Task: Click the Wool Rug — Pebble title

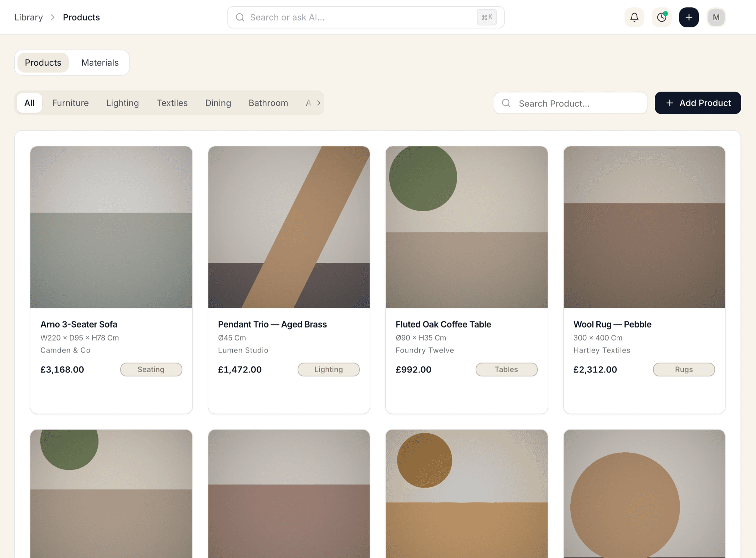Action: (x=613, y=324)
